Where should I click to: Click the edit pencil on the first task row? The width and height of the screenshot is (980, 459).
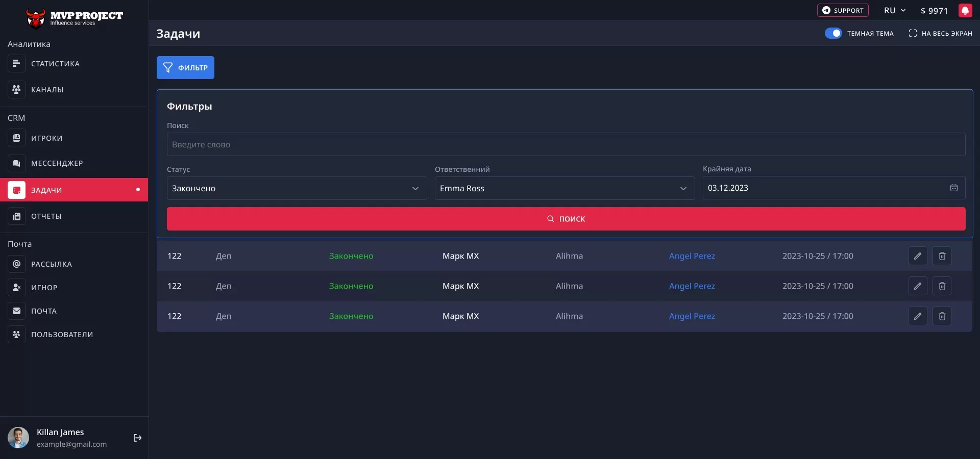917,256
